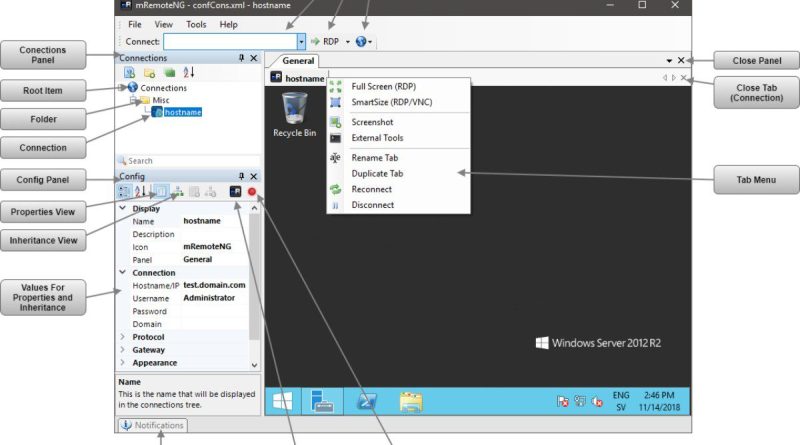800x445 pixels.
Task: Collapse the Connections root node expander
Action: point(121,87)
